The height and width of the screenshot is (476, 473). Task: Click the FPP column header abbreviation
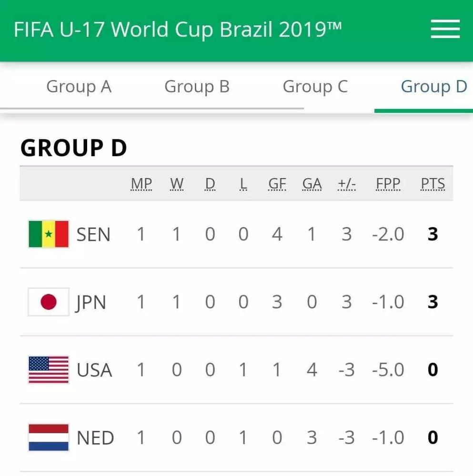coord(388,184)
